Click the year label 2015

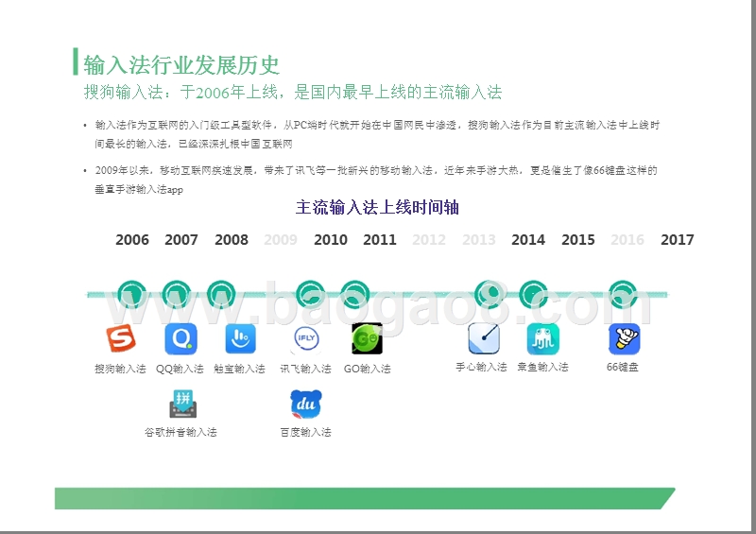[x=578, y=240]
